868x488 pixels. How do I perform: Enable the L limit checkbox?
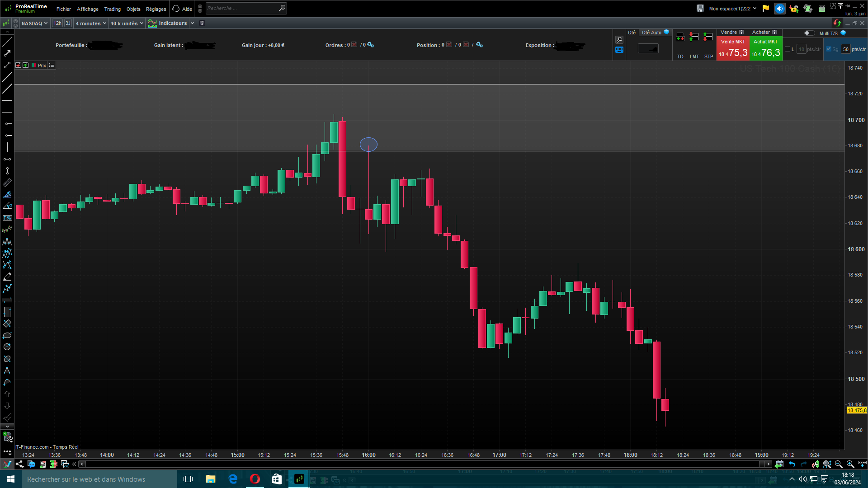click(x=788, y=49)
